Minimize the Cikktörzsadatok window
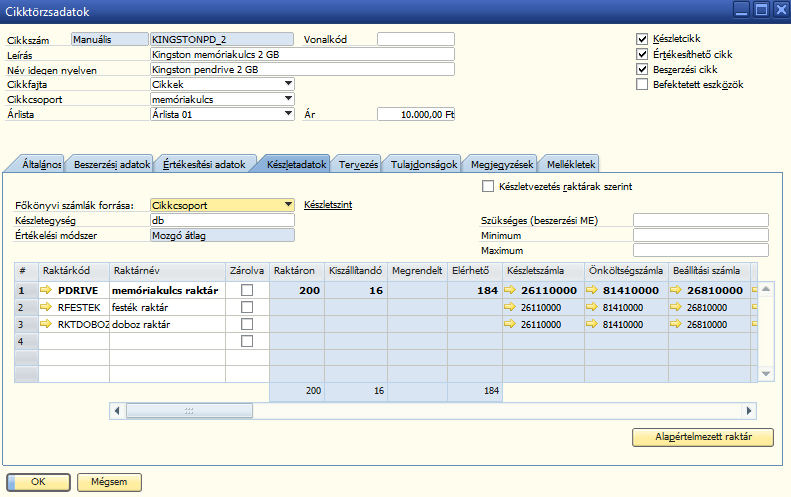 [x=741, y=10]
